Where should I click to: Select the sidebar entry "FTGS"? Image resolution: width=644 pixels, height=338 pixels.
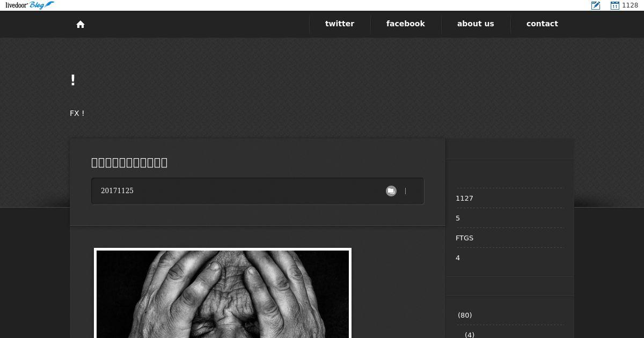point(465,238)
